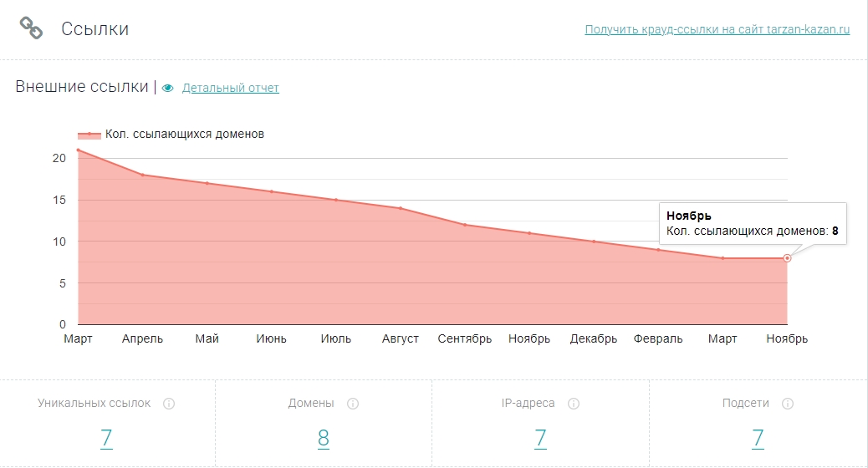
Task: Click the Август data point on the line
Action: click(401, 208)
